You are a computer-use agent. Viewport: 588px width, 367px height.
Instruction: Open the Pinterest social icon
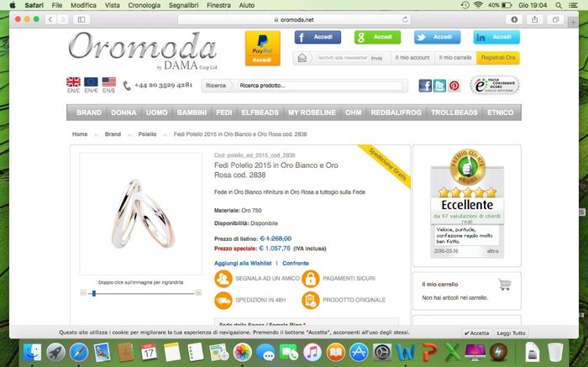pos(454,86)
